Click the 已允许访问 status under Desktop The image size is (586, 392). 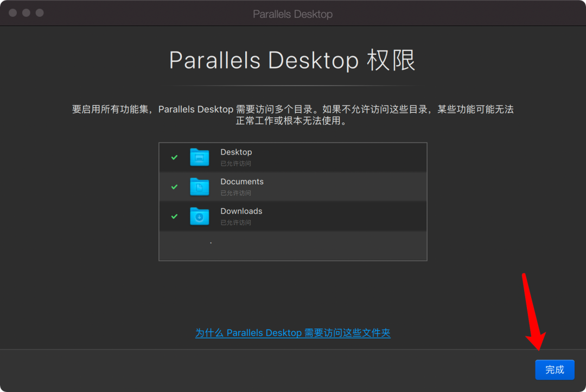(235, 164)
